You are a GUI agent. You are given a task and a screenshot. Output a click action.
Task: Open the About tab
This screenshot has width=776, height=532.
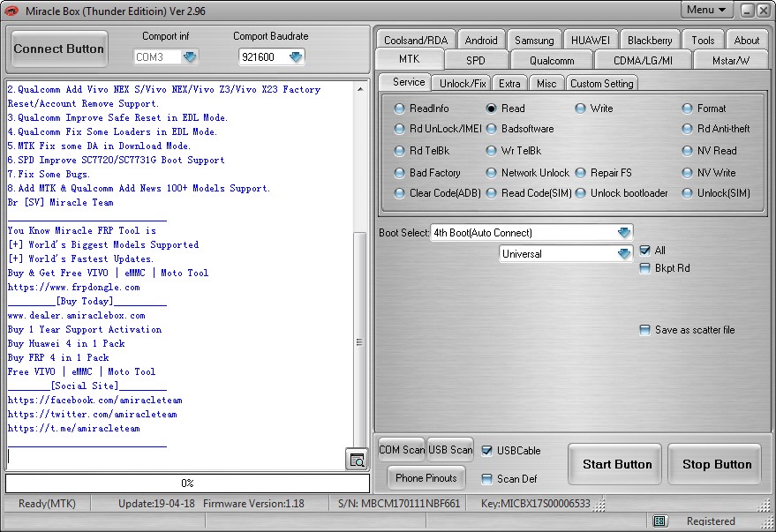pos(746,40)
